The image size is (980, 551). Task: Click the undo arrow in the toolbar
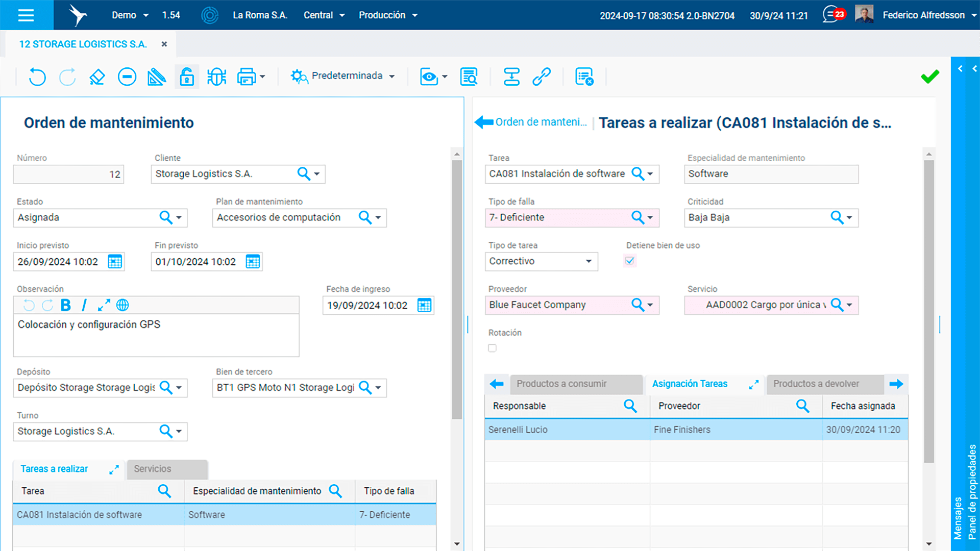(x=37, y=77)
